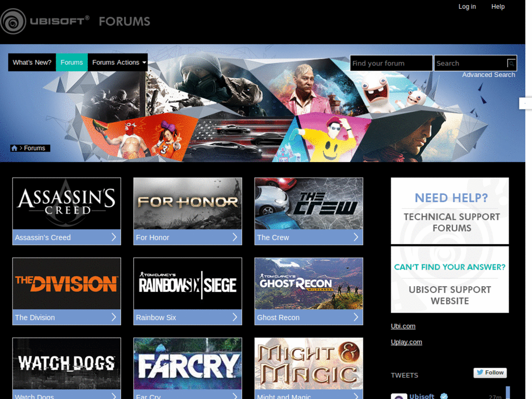Click the Find your forum field
This screenshot has width=532, height=399.
[x=391, y=63]
